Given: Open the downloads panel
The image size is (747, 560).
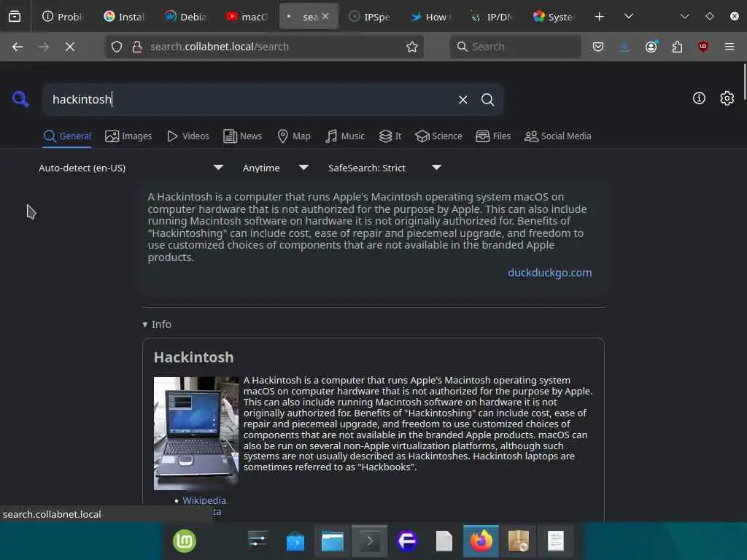Looking at the screenshot, I should (624, 47).
